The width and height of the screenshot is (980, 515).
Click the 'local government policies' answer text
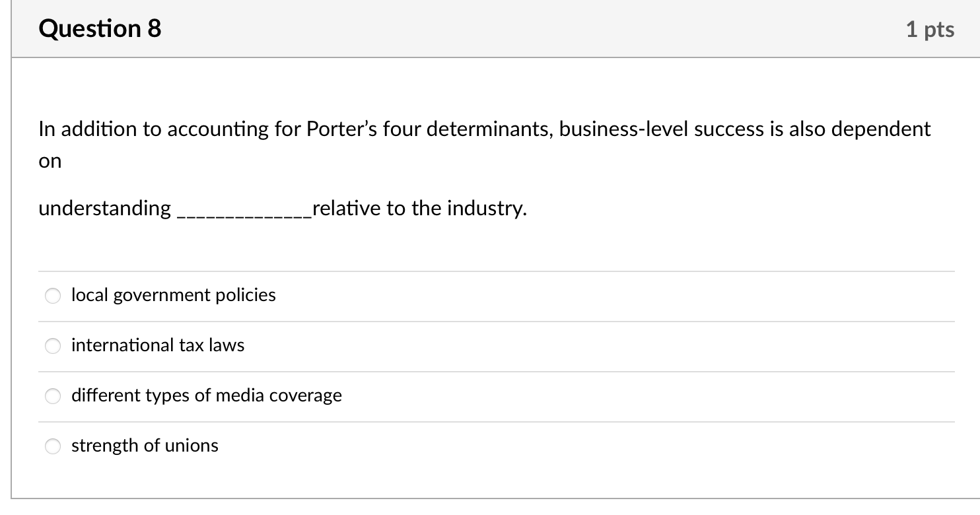tap(173, 295)
